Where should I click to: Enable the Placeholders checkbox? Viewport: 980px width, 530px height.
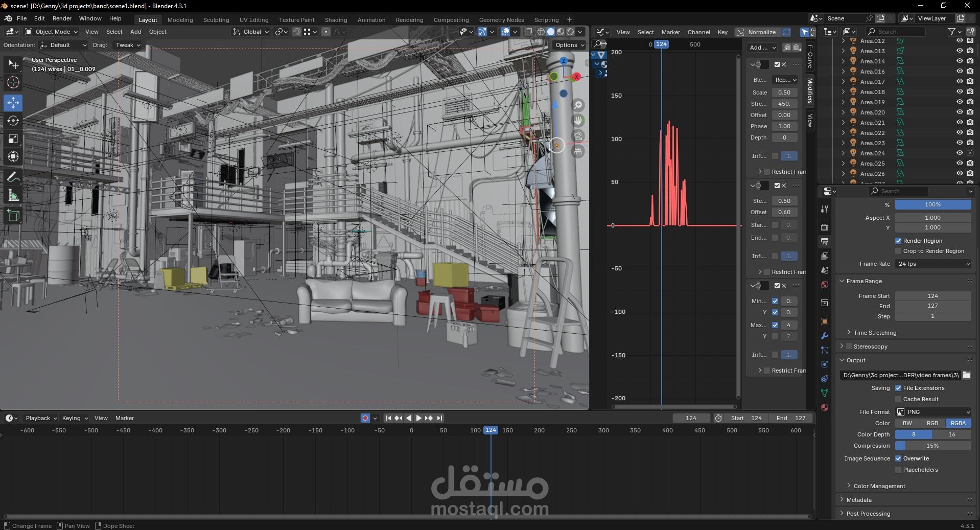coord(898,470)
